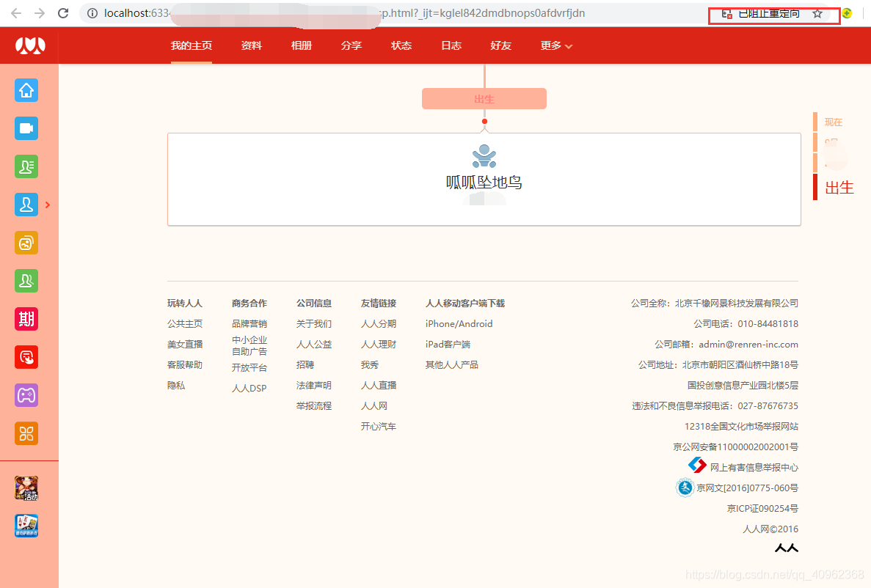Click the red tap-hand sidebar icon
Viewport: 871px width, 588px height.
pos(26,357)
